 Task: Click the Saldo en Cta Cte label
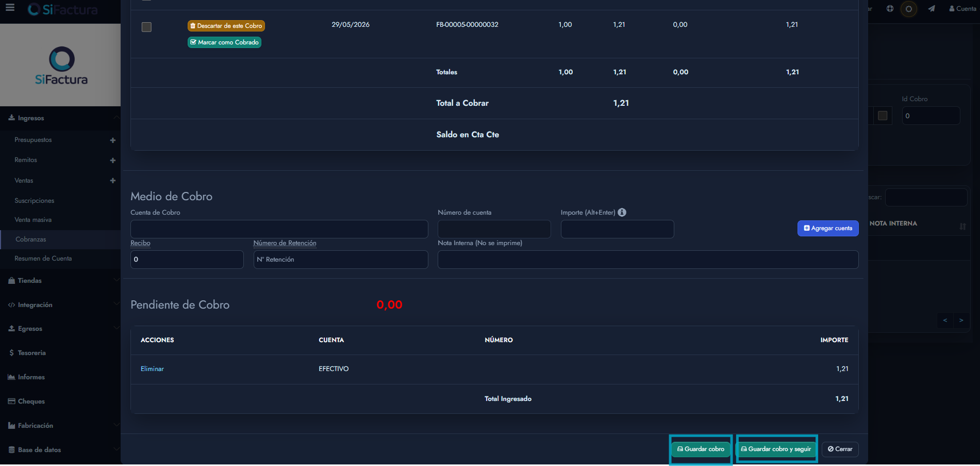click(468, 135)
